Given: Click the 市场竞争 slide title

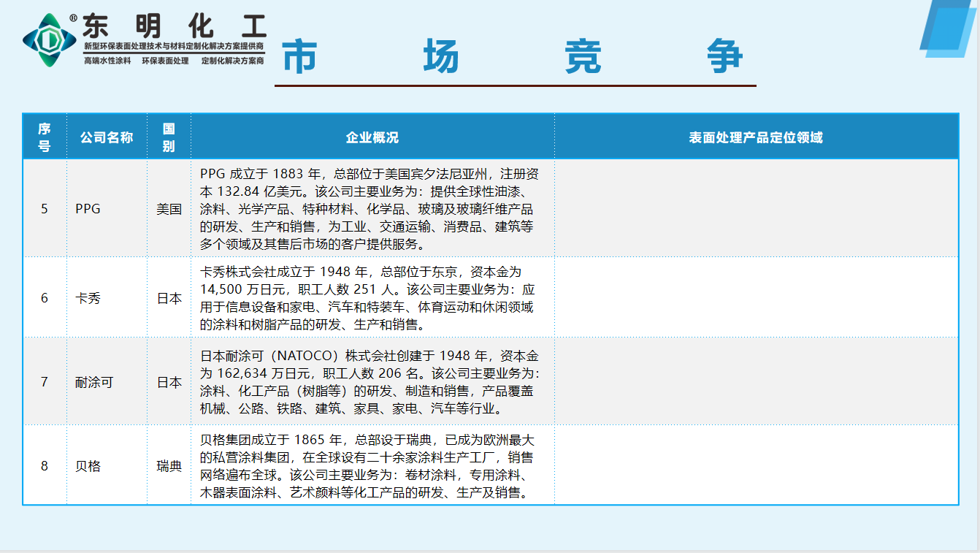Looking at the screenshot, I should click(x=513, y=56).
